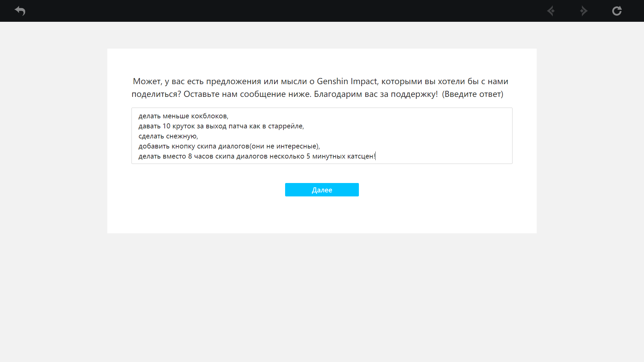This screenshot has width=644, height=362.
Task: Click the word "старрейле" in the answer
Action: tap(285, 126)
